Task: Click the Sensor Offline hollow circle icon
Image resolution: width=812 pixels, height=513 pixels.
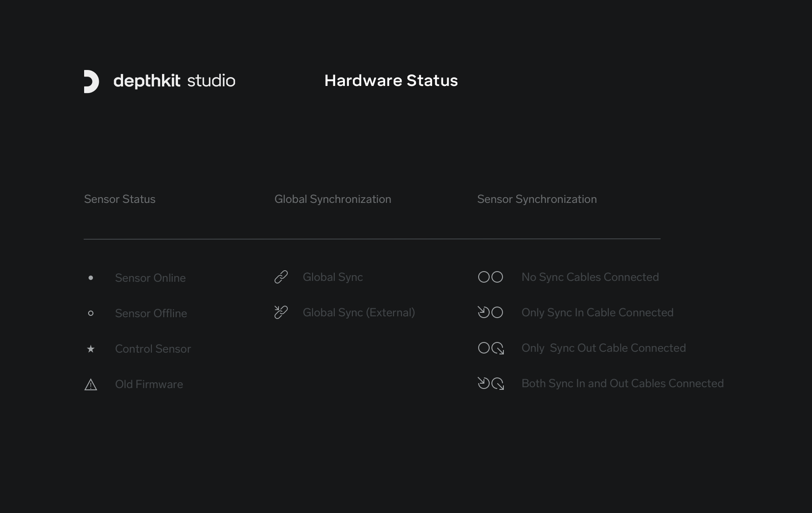Action: point(91,313)
